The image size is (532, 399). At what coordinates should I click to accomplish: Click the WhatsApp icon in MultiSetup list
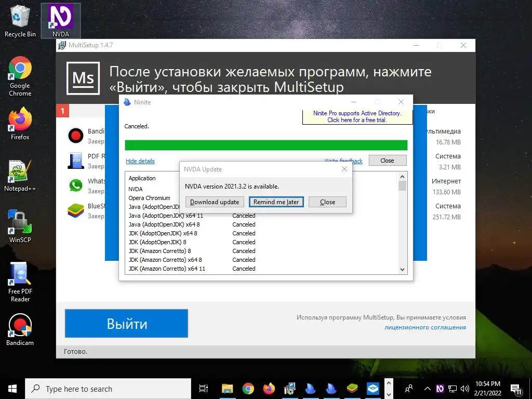point(76,185)
